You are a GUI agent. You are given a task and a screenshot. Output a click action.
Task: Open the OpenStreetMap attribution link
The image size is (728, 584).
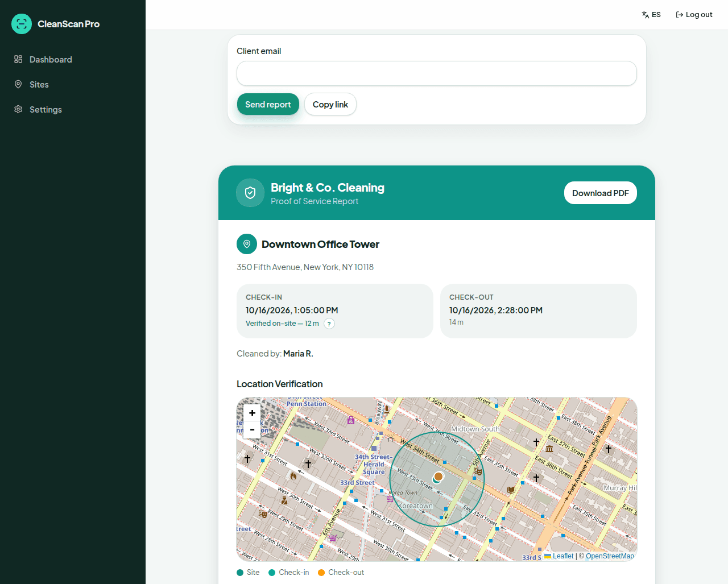coord(610,556)
